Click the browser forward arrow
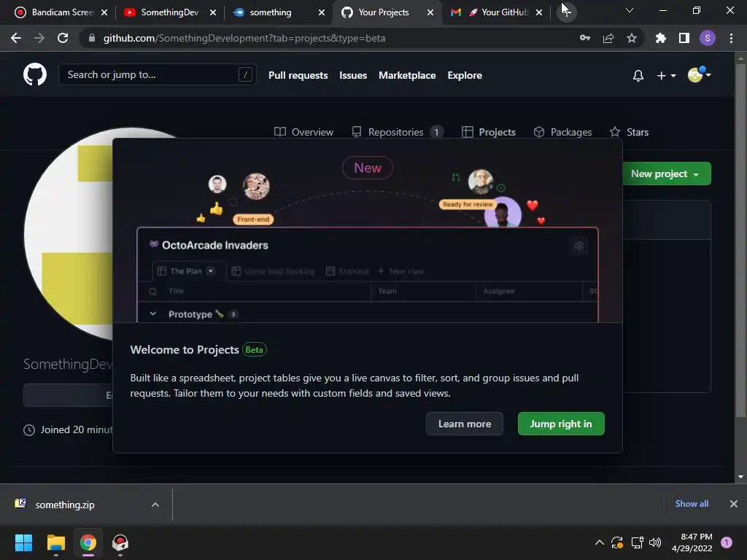747x560 pixels. [39, 38]
